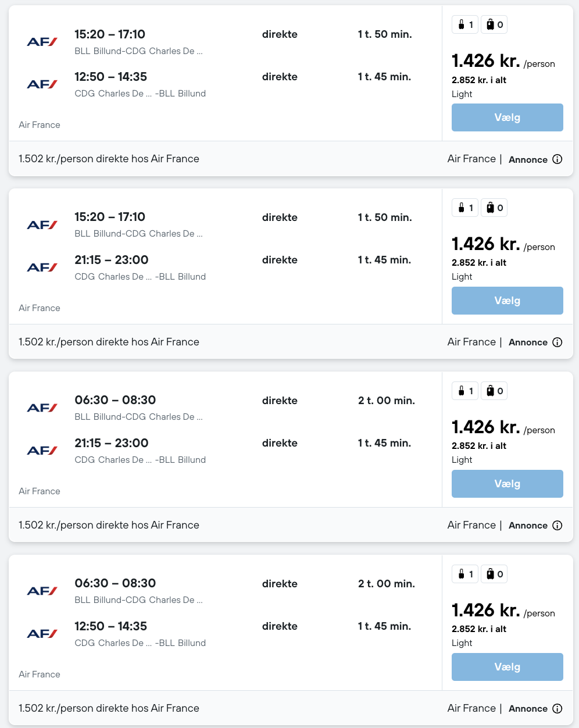579x728 pixels.
Task: Click the checked luggage icon on the second flight
Action: pyautogui.click(x=491, y=208)
